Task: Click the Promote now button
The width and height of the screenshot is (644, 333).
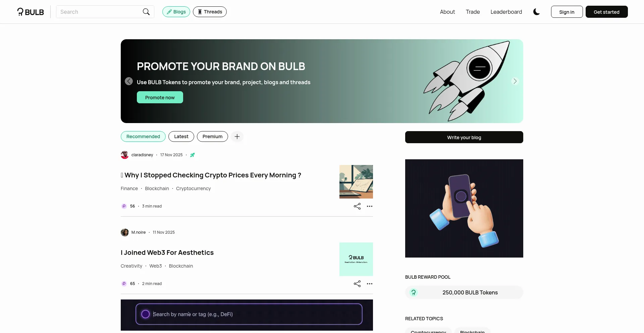Action: [x=160, y=97]
